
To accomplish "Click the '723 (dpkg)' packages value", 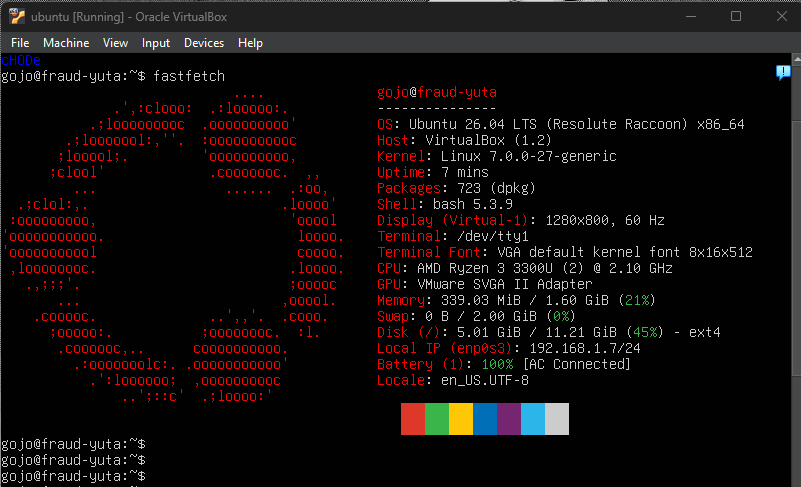I will click(497, 188).
